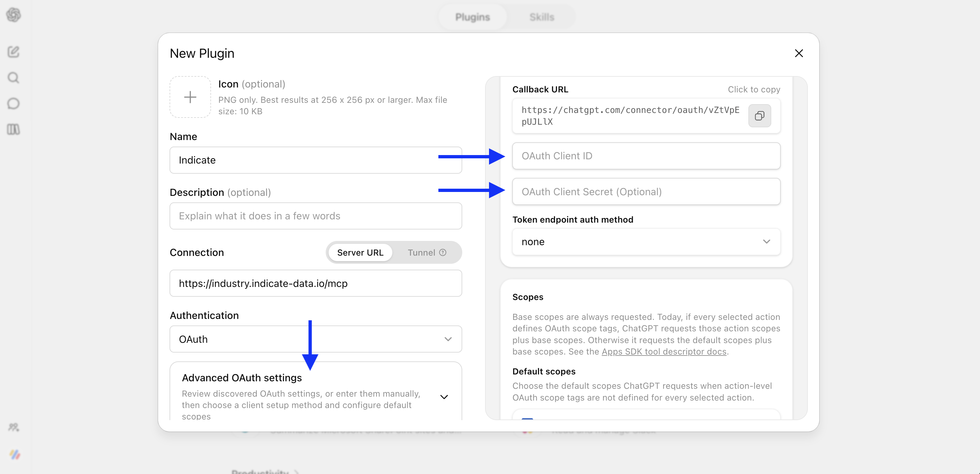Add a plugin icon using the plus box

[190, 97]
